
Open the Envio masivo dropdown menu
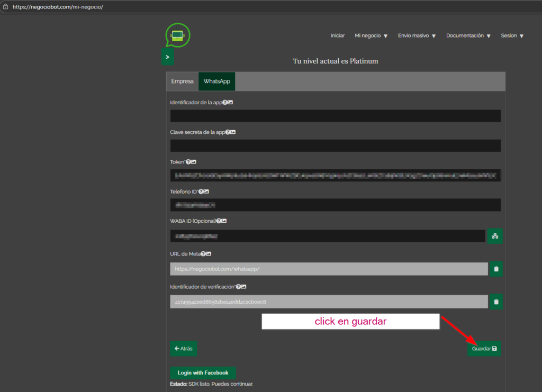(x=417, y=36)
